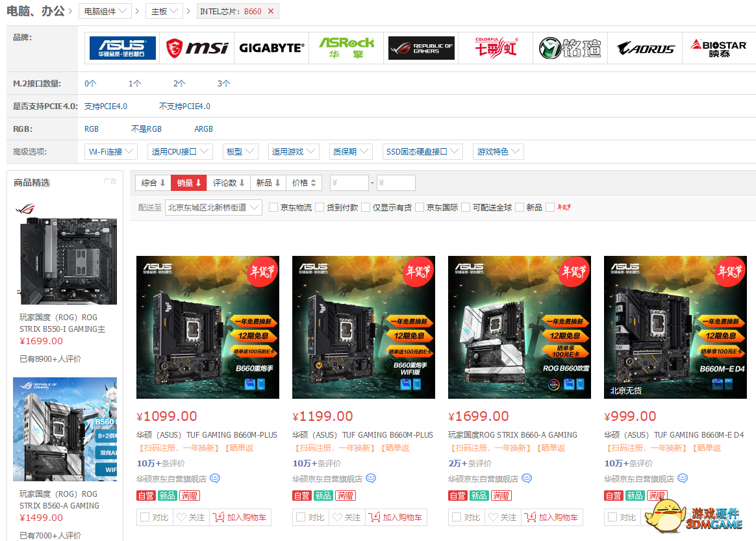Check 仅显示有货 option
The image size is (756, 541).
point(366,207)
